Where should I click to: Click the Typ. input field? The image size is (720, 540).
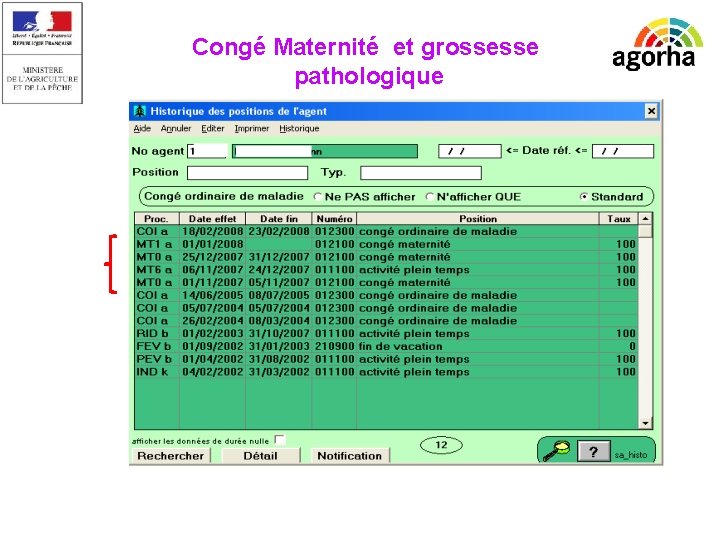(421, 173)
